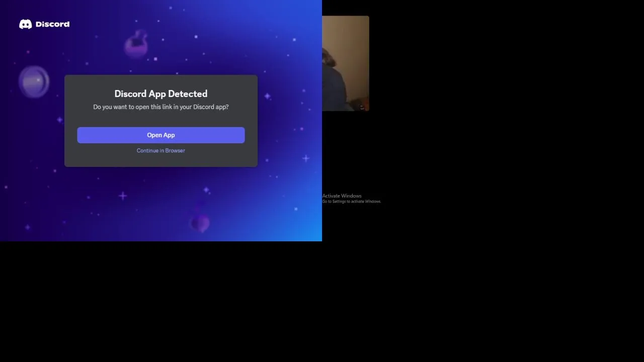
Task: Click the Open App button
Action: coord(161,135)
